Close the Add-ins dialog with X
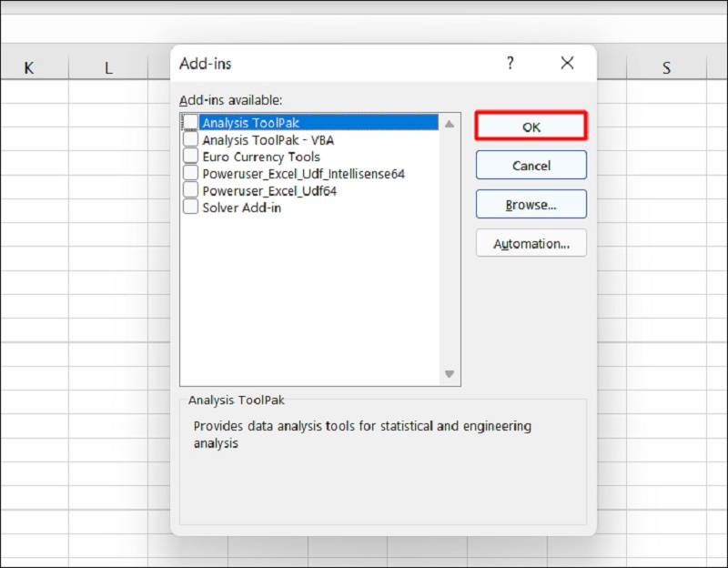The width and height of the screenshot is (728, 568). [567, 63]
